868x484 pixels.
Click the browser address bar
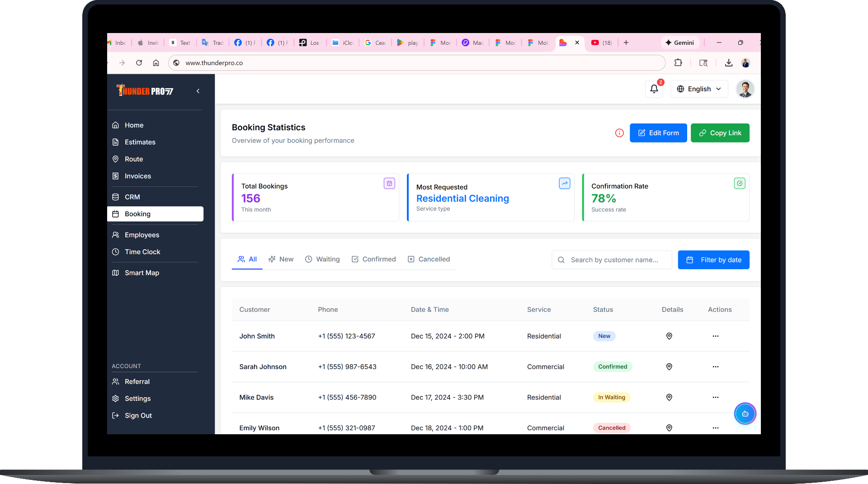(416, 63)
